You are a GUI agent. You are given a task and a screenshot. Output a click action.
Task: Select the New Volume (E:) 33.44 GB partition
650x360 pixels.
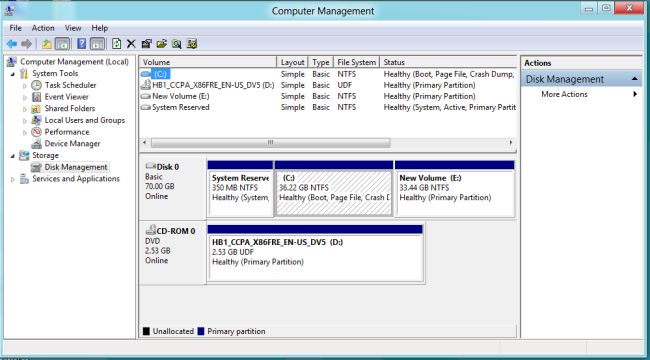(x=455, y=189)
